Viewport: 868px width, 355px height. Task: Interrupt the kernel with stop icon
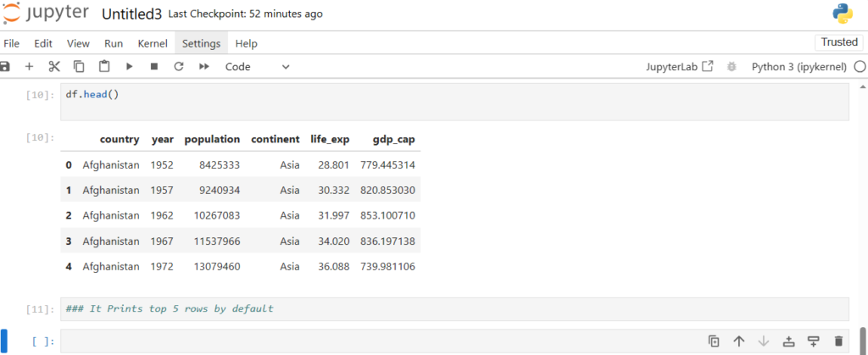coord(153,66)
